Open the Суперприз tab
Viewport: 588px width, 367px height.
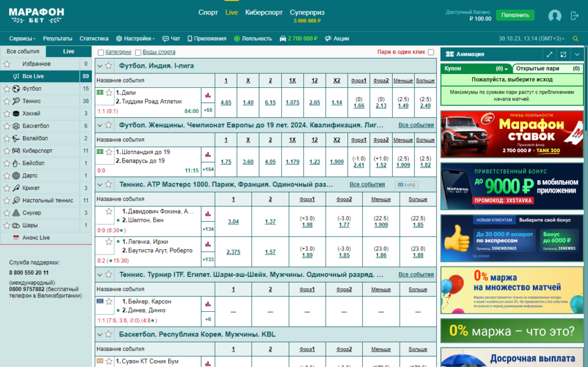[307, 16]
